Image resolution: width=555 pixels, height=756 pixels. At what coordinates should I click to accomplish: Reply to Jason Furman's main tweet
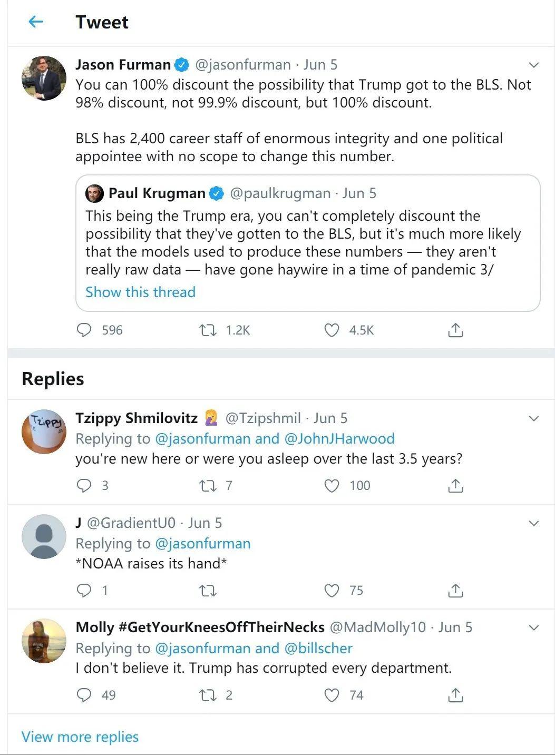pos(84,330)
